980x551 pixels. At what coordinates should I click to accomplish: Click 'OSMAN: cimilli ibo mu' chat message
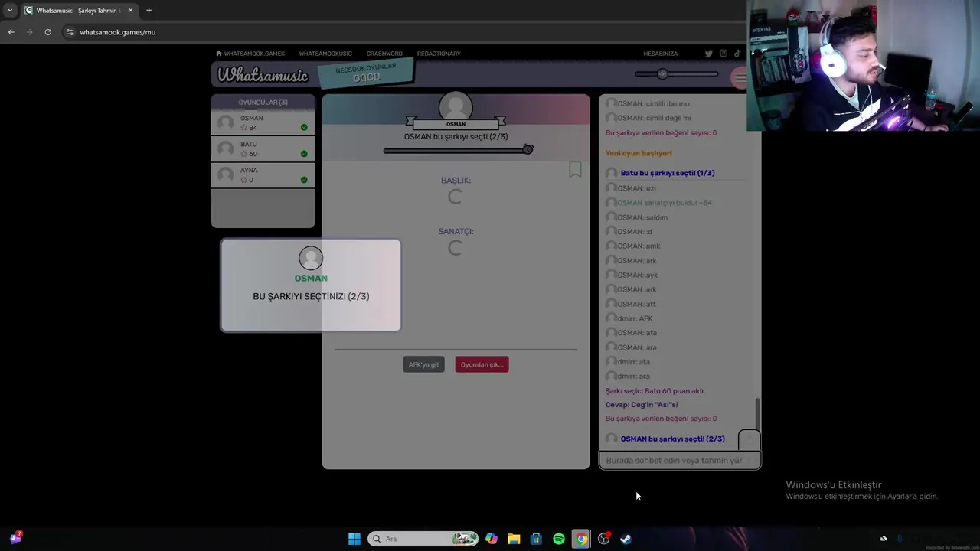pyautogui.click(x=653, y=104)
